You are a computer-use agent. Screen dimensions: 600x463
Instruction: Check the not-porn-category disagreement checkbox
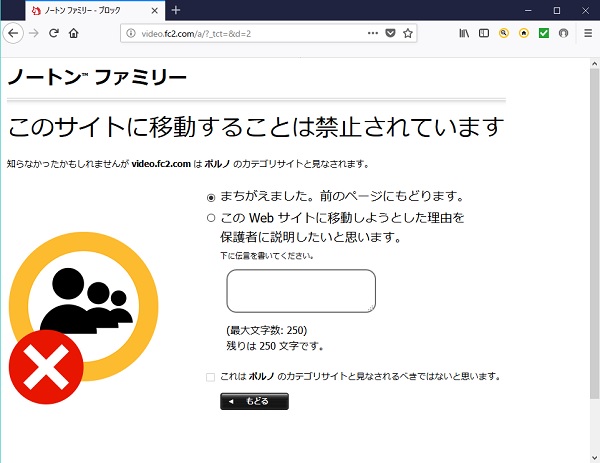tap(210, 377)
